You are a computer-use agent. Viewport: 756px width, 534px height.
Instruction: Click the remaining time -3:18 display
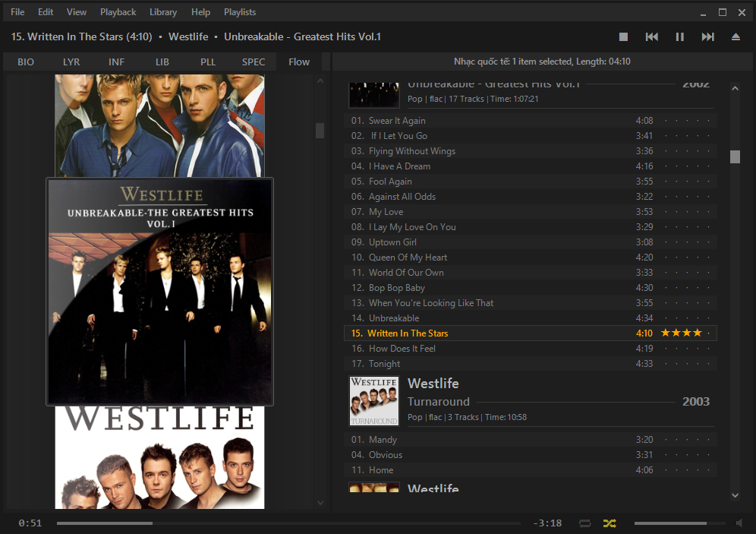(x=547, y=523)
